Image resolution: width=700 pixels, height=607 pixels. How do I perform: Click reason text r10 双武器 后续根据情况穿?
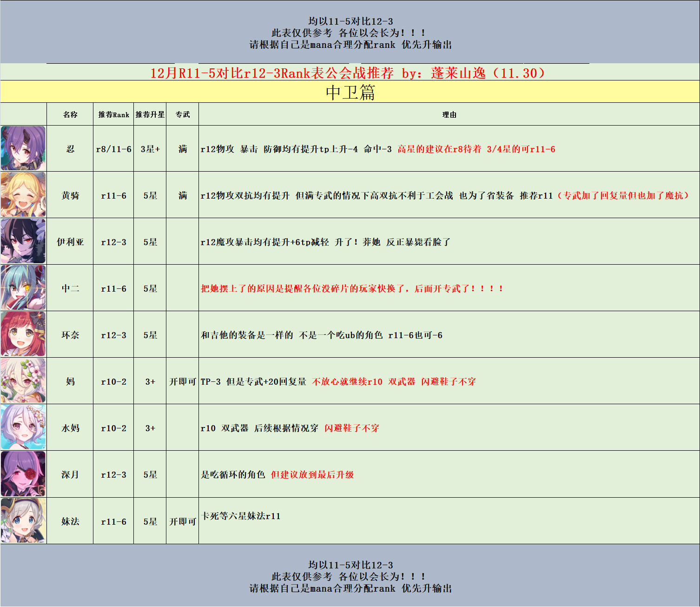[x=259, y=428]
